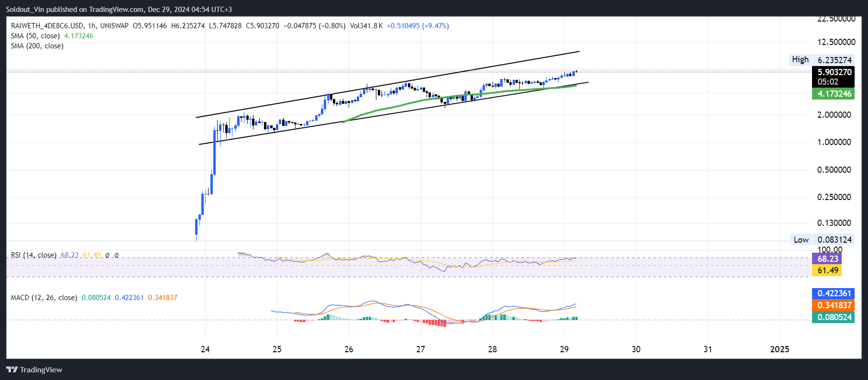Click the Low label on price axis
868x380 pixels.
pos(801,240)
